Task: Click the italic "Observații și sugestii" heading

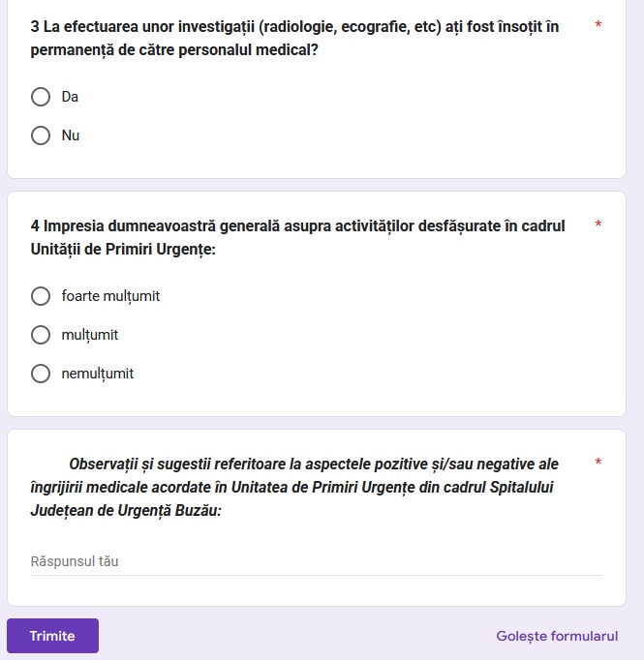Action: click(x=294, y=487)
